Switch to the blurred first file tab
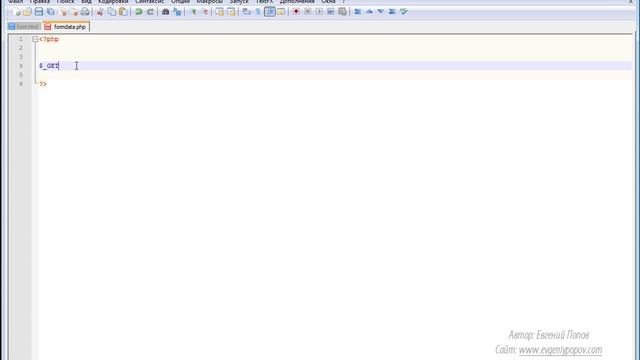The width and height of the screenshot is (640, 360). point(24,27)
